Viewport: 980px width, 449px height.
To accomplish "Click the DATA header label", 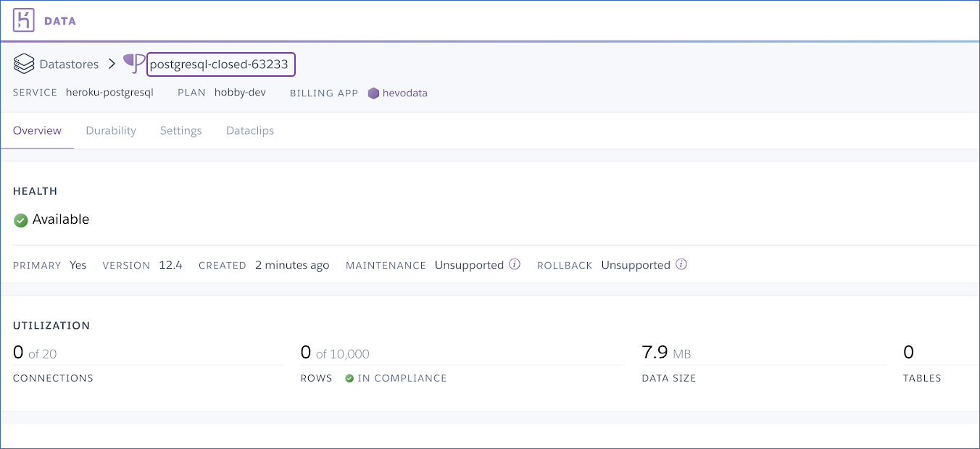I will 60,21.
